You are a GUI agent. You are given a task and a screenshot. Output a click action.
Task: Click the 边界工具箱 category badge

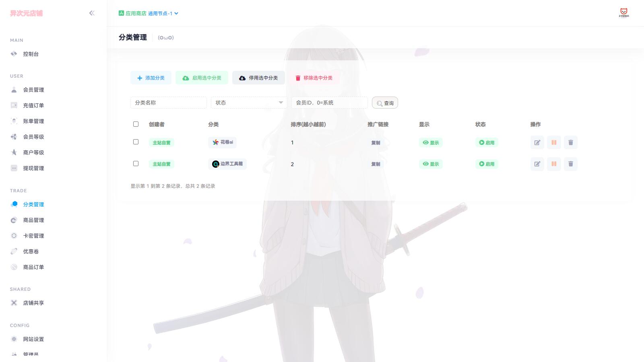pyautogui.click(x=227, y=164)
